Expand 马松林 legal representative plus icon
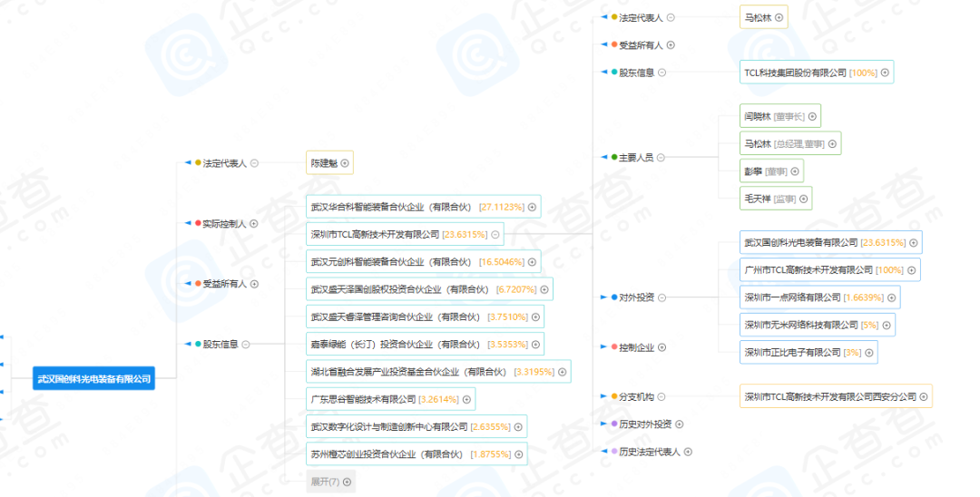980x497 pixels. pos(779,17)
